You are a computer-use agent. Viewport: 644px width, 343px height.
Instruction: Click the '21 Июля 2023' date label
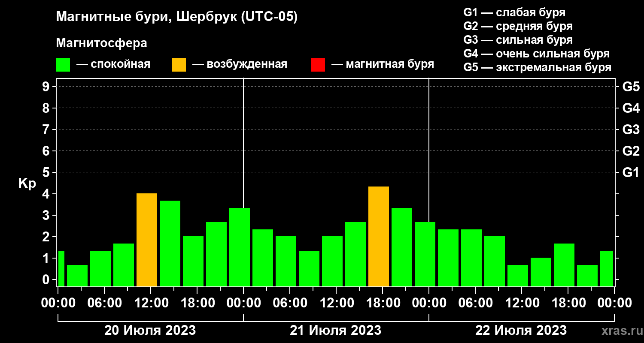pyautogui.click(x=336, y=331)
